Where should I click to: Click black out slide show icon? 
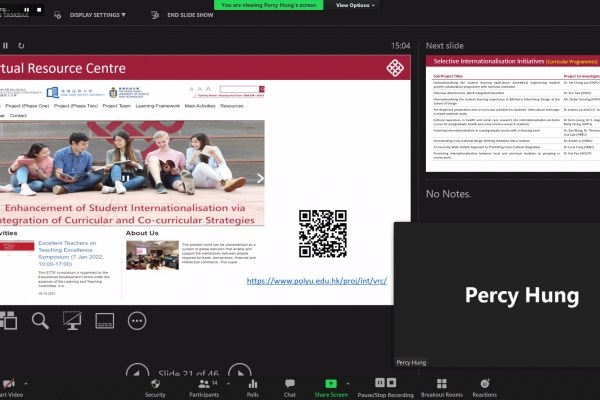pos(72,320)
